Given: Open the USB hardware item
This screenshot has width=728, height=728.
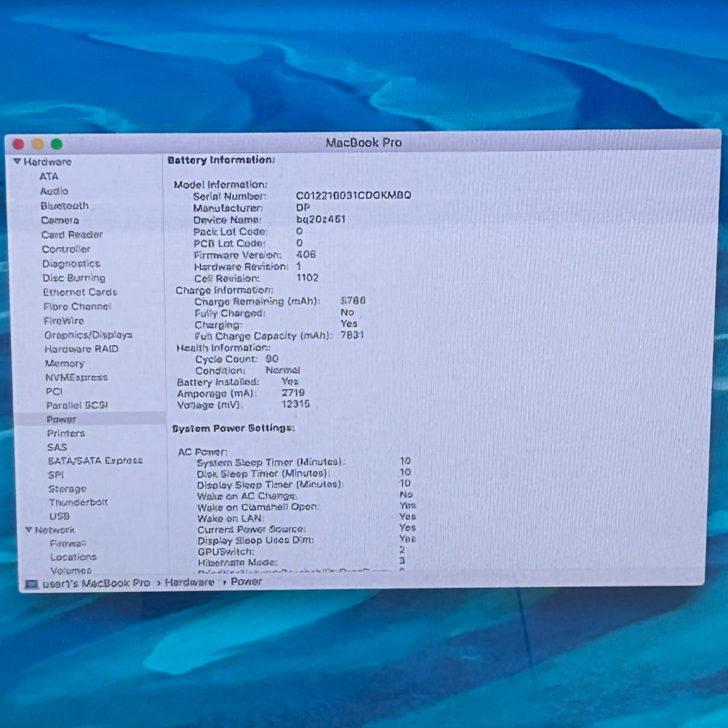Looking at the screenshot, I should (59, 516).
